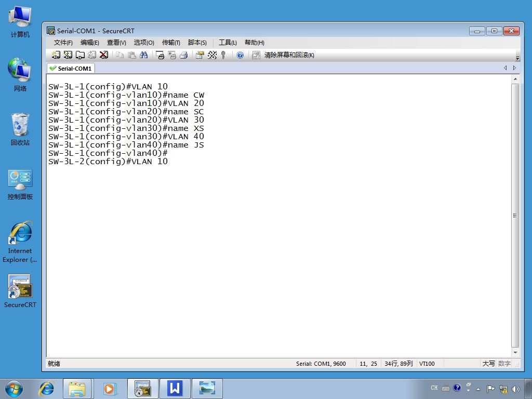Click the VT100 status bar entry
The height and width of the screenshot is (399, 532).
[427, 364]
